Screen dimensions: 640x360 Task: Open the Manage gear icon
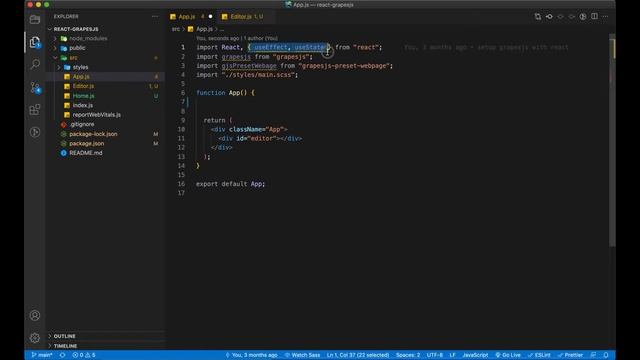35,338
